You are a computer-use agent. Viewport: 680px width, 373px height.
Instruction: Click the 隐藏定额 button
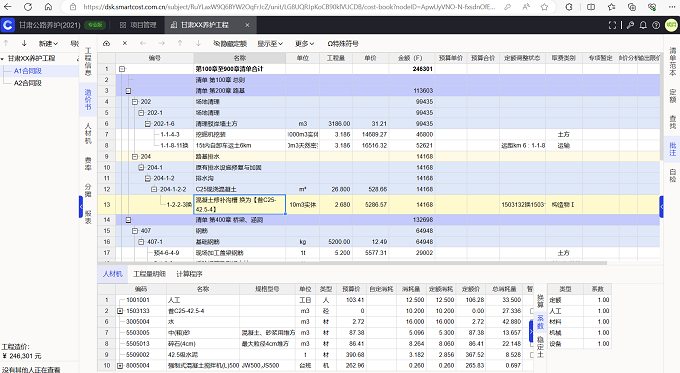[x=230, y=43]
